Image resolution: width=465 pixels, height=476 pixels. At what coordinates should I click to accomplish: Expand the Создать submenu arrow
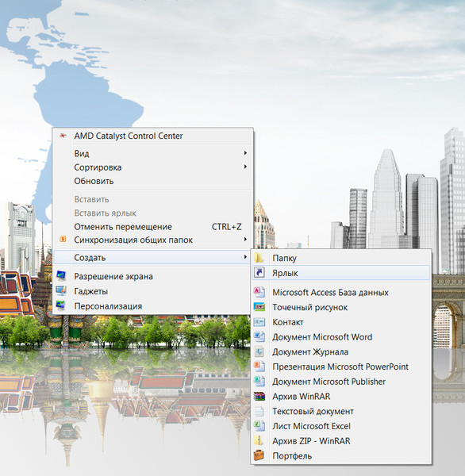click(245, 257)
